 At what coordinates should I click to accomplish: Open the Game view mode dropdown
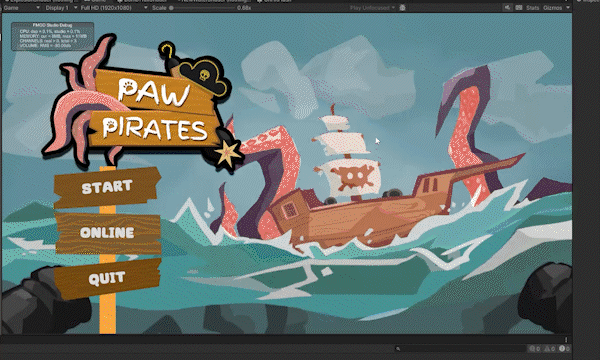(x=21, y=8)
